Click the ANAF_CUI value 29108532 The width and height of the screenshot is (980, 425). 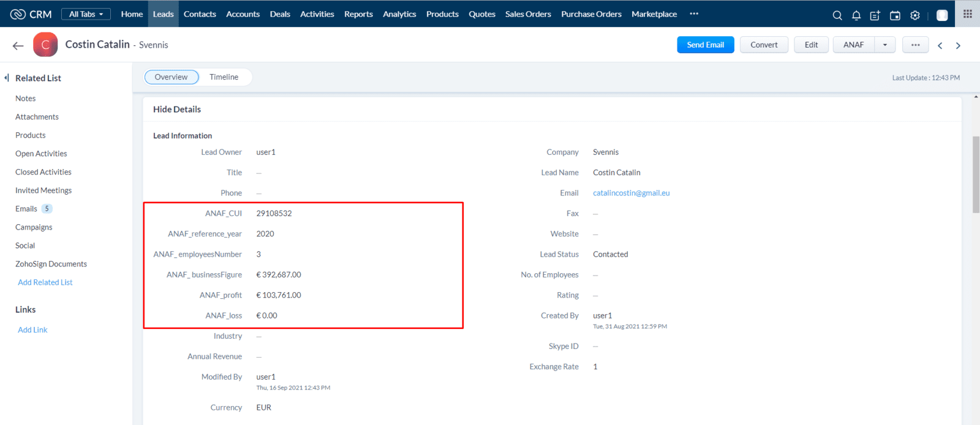(x=274, y=213)
